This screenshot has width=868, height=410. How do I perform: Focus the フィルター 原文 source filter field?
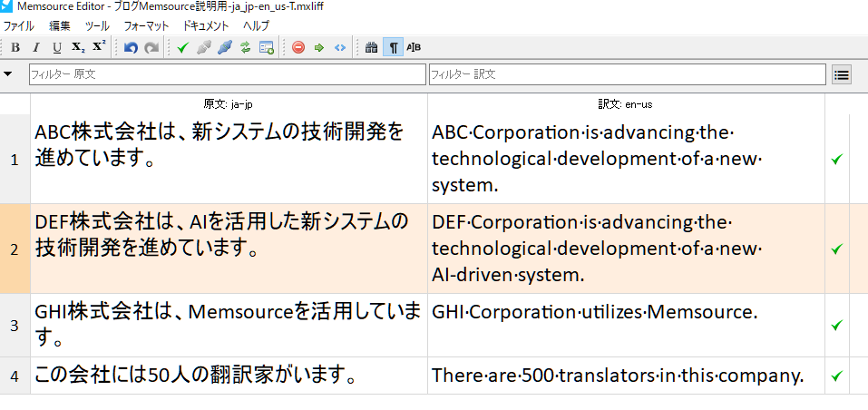[228, 74]
